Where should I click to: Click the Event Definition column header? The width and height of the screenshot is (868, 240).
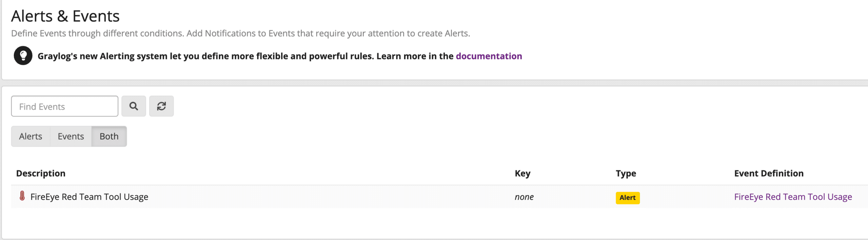coord(769,173)
